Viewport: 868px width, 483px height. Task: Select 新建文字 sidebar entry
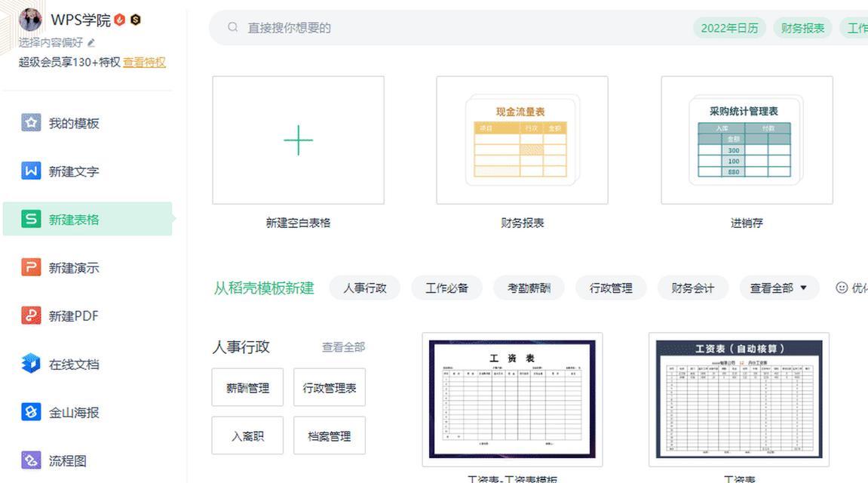[x=87, y=171]
